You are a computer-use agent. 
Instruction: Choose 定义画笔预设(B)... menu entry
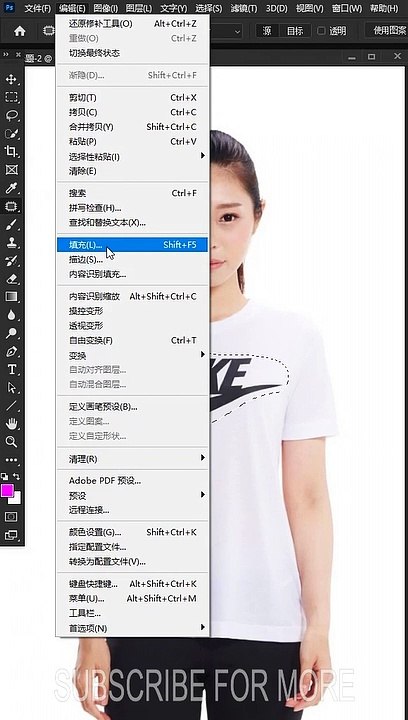pyautogui.click(x=132, y=406)
